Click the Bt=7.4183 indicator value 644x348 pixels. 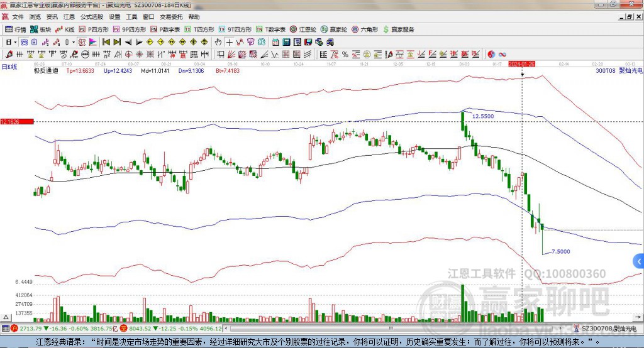coord(228,70)
